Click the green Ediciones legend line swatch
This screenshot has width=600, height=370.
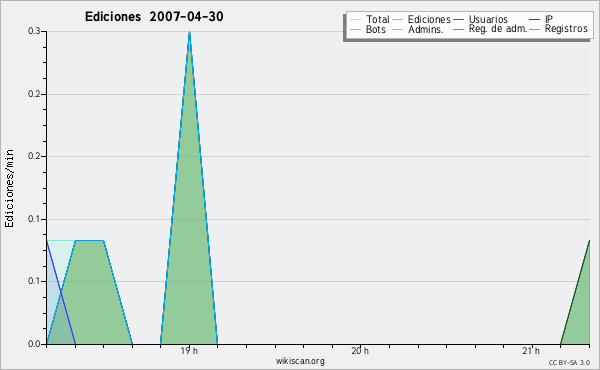(x=398, y=20)
